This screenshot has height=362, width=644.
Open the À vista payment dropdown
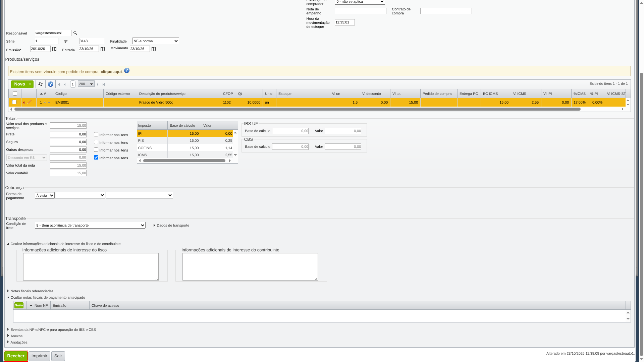[45, 195]
